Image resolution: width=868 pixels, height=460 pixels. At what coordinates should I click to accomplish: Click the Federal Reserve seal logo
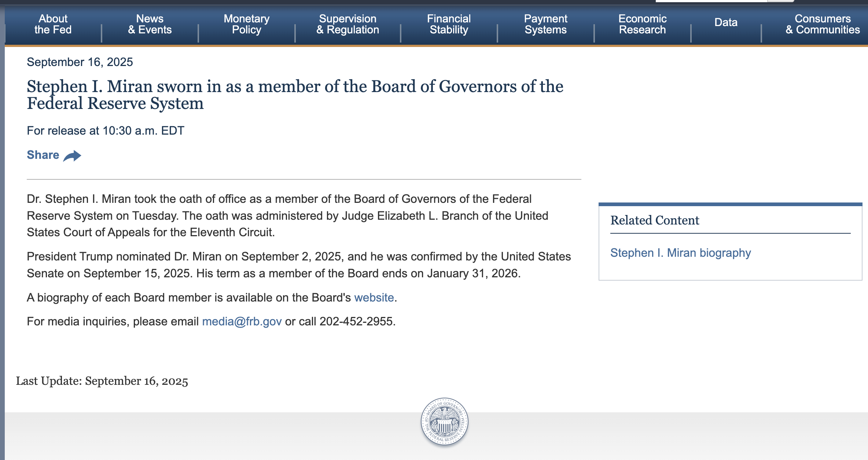(444, 421)
